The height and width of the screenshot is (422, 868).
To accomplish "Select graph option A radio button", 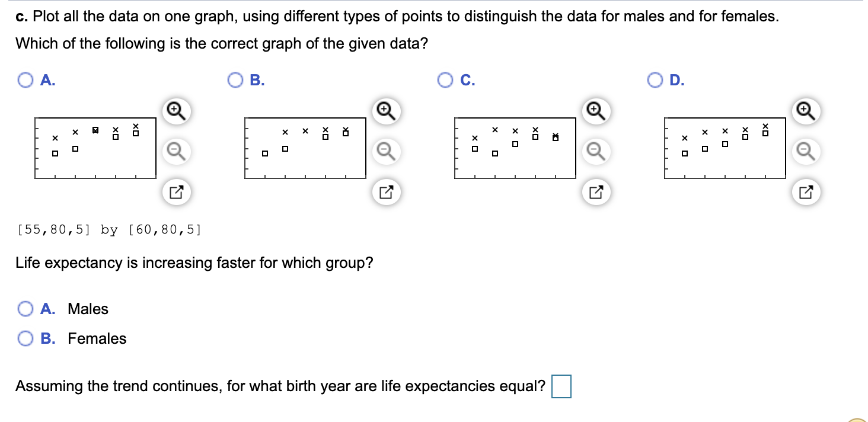I will coord(25,80).
